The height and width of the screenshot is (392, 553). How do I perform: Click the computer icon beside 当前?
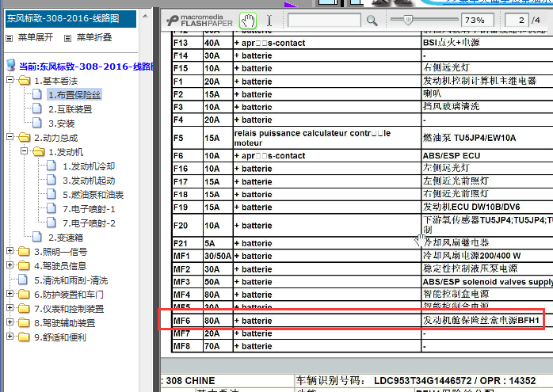pos(11,65)
